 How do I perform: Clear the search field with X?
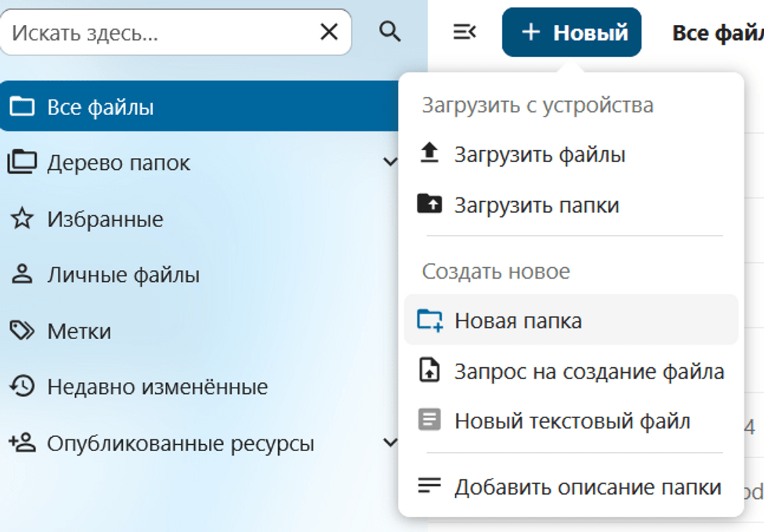click(329, 32)
